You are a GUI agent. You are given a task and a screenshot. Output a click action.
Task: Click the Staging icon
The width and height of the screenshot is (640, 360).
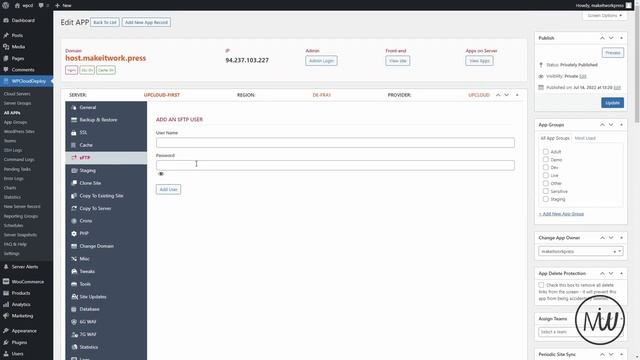pos(74,170)
